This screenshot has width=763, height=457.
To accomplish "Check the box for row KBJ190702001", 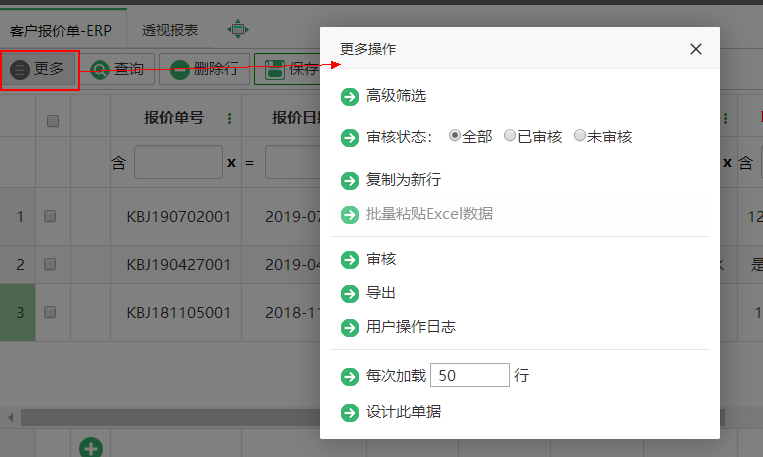I will 50,216.
